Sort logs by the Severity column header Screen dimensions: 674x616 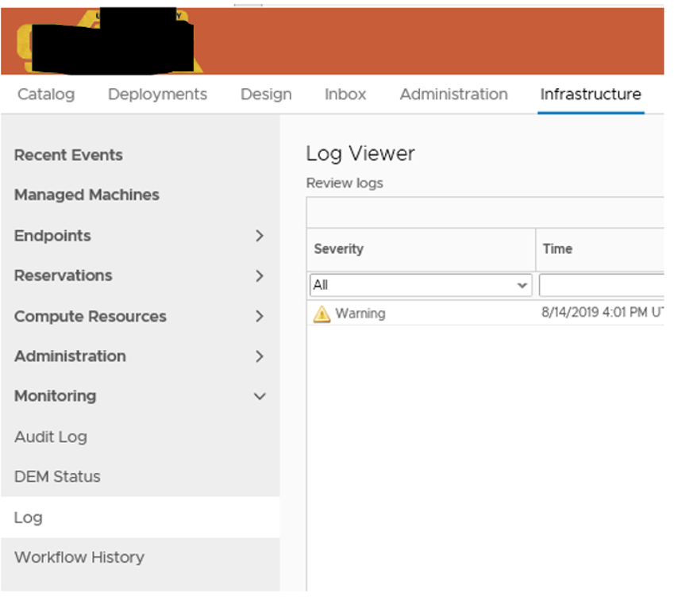click(x=339, y=249)
